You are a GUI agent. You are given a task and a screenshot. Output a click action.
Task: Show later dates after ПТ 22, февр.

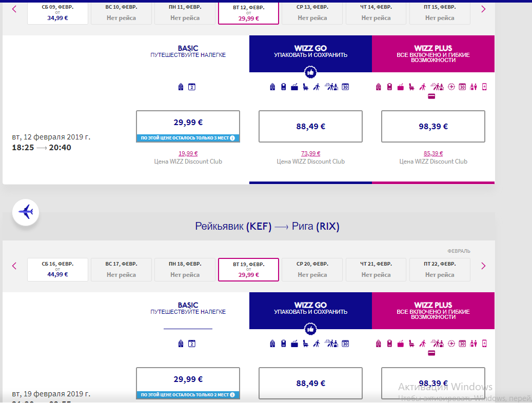coord(483,266)
